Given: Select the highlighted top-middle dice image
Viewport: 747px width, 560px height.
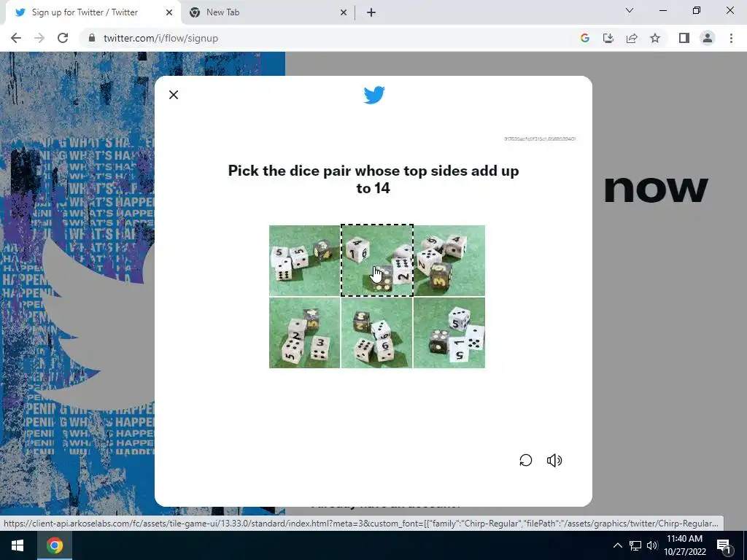Looking at the screenshot, I should (x=377, y=260).
